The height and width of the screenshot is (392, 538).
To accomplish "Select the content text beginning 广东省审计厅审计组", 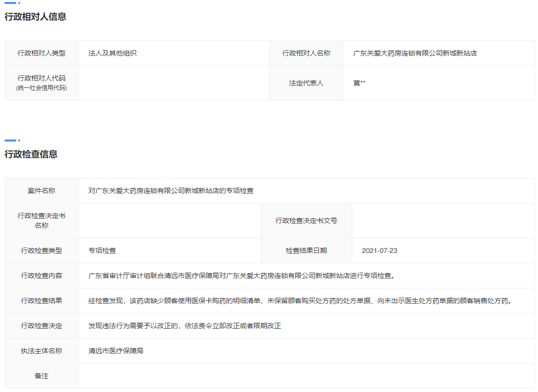I will pyautogui.click(x=242, y=276).
